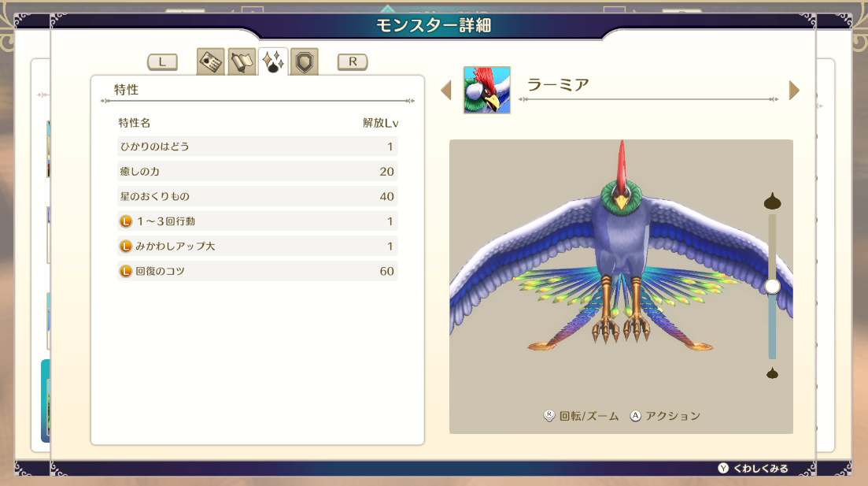868x486 pixels.
Task: Click the ラーミア portrait thumbnail
Action: pos(486,90)
